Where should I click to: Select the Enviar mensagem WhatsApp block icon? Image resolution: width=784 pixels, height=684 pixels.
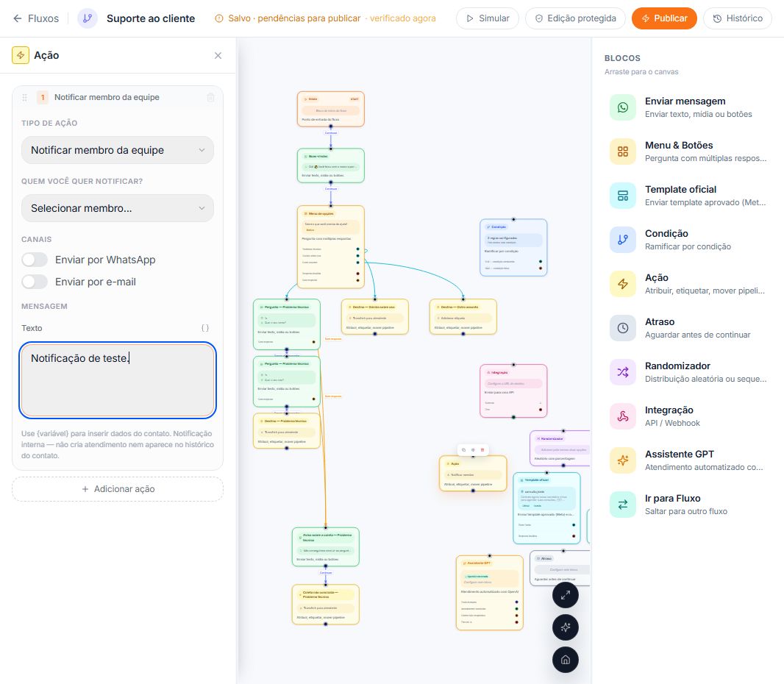click(623, 107)
